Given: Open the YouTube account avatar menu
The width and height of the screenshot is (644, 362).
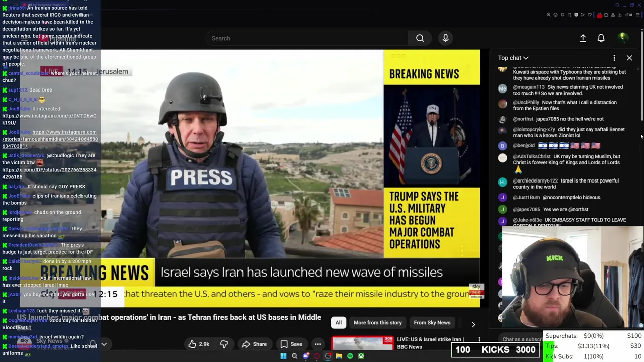Looking at the screenshot, I should click(623, 38).
